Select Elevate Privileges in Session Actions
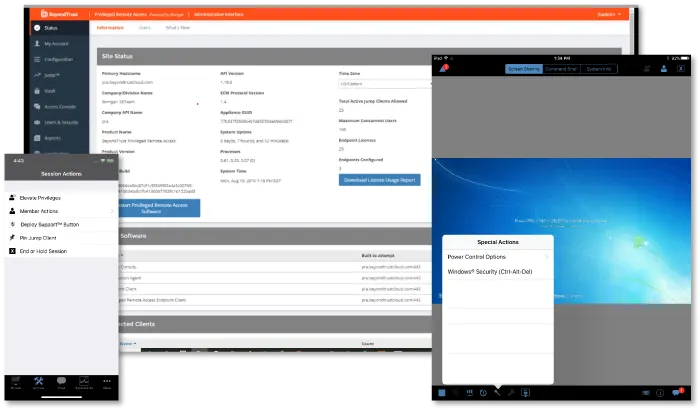The width and height of the screenshot is (700, 410). (x=61, y=198)
